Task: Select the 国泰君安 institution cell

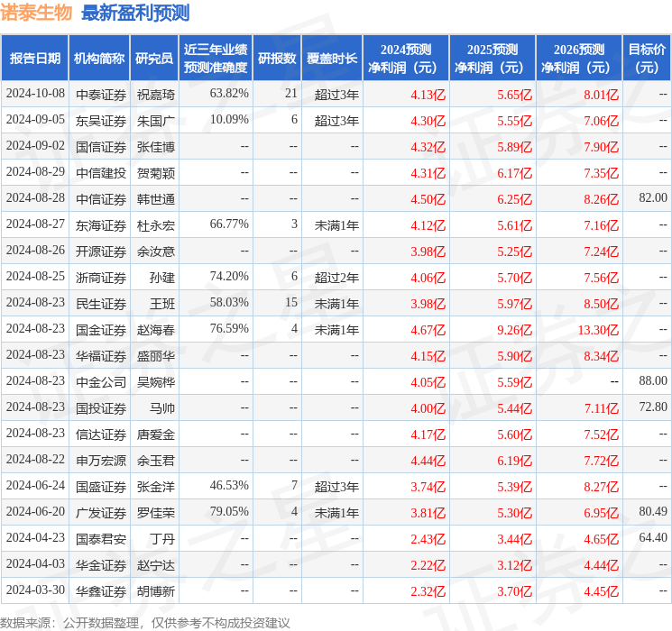Action: pyautogui.click(x=101, y=539)
